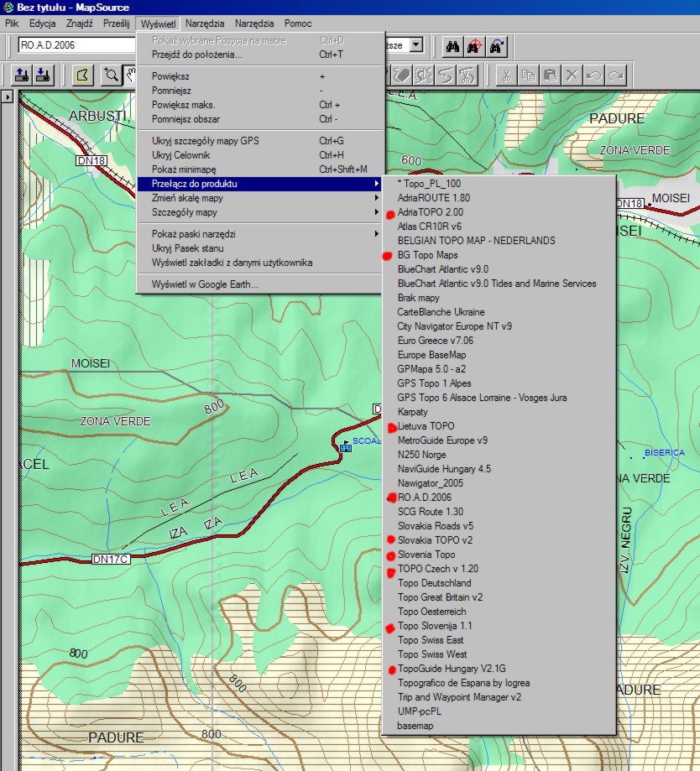Select the yellow Map tool icon

click(x=82, y=76)
